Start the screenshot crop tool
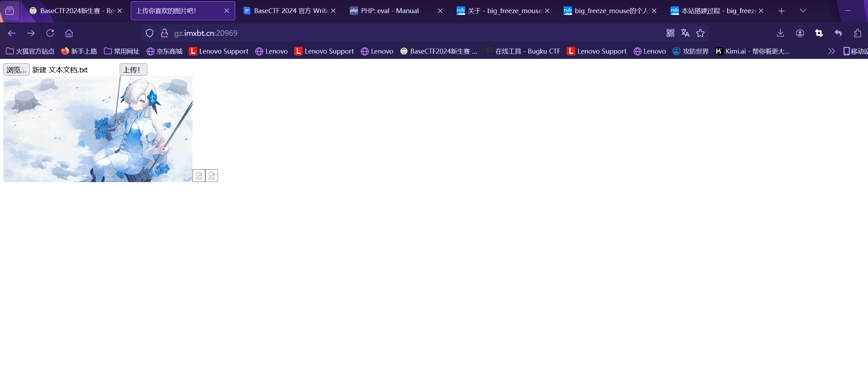This screenshot has width=868, height=366. pos(819,33)
